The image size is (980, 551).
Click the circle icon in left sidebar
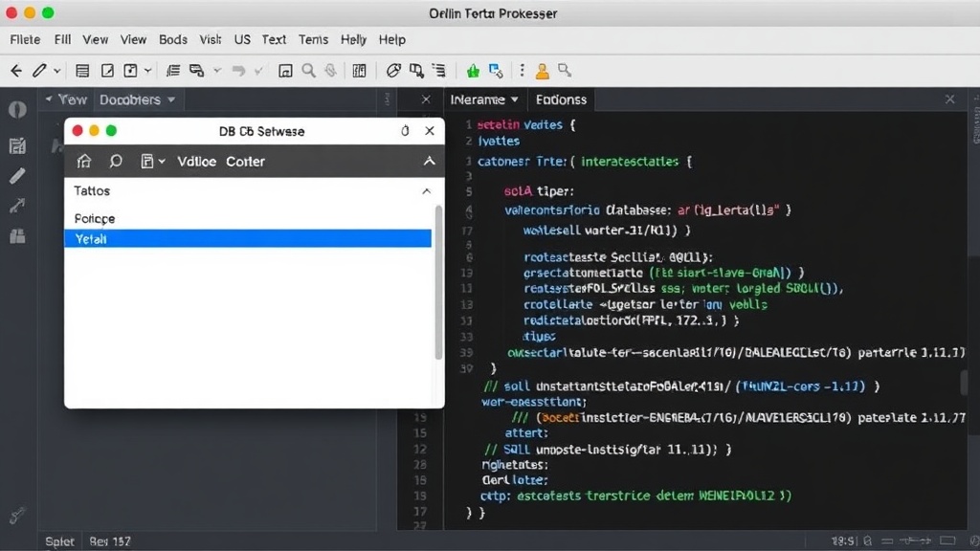pos(17,110)
